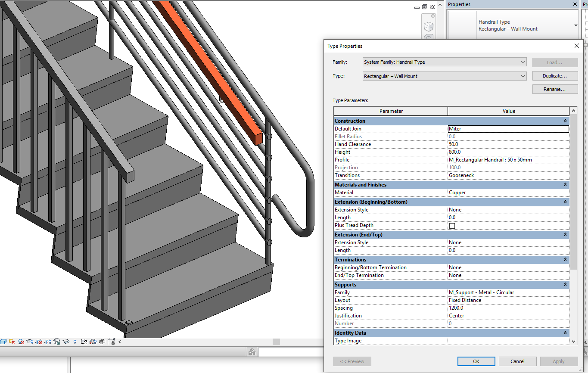Toggle Sun Path icon in view bar
The height and width of the screenshot is (373, 588).
(x=12, y=342)
